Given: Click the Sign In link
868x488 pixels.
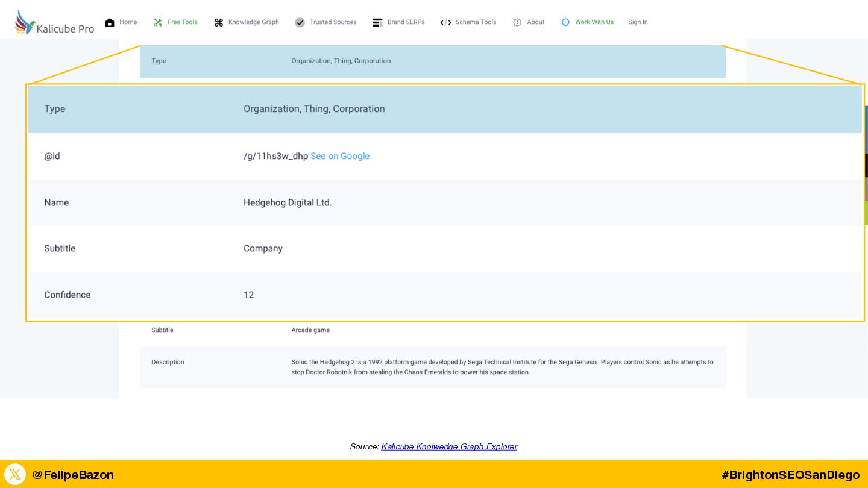Looking at the screenshot, I should coord(638,22).
